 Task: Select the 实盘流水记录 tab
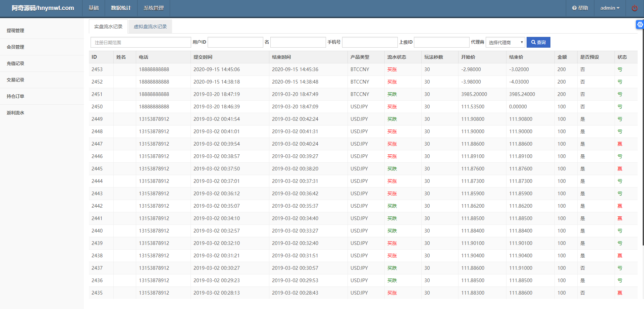[x=108, y=27]
